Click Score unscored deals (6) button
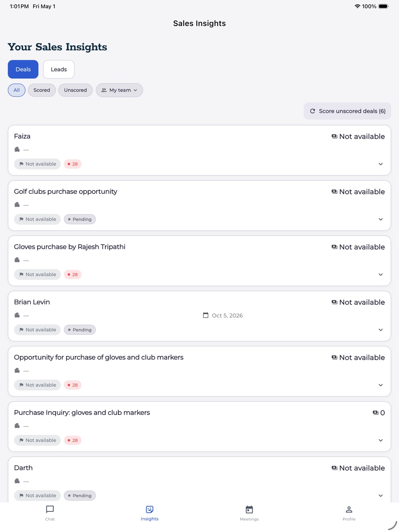399x532 pixels. [347, 111]
